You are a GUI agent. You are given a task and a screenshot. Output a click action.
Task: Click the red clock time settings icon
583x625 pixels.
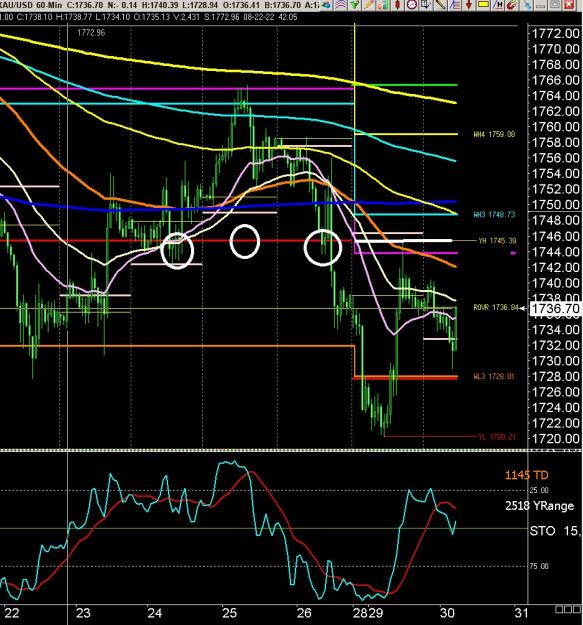(412, 4)
